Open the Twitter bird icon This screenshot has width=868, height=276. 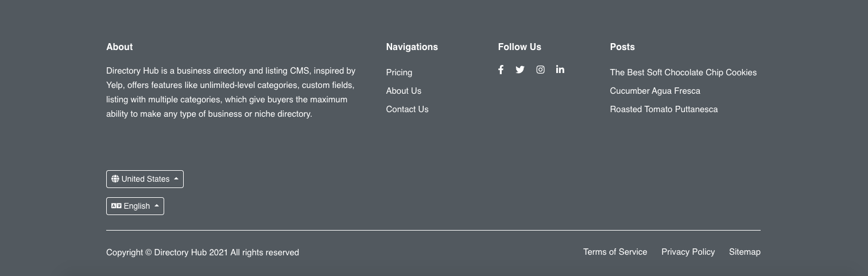pos(520,70)
